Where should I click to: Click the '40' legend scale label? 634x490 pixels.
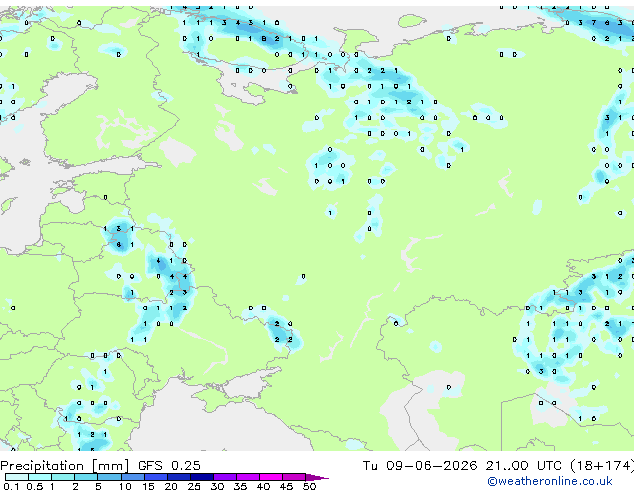click(x=263, y=486)
